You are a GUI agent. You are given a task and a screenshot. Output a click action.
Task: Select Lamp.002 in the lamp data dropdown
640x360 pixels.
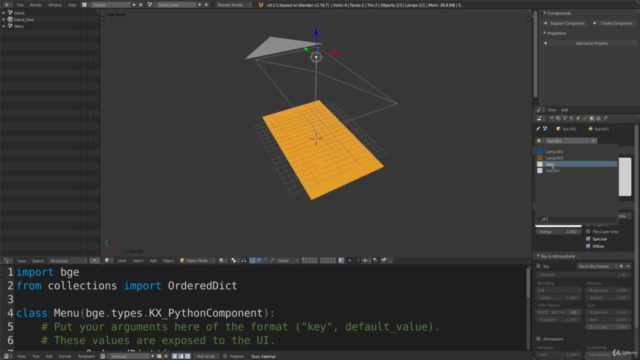pyautogui.click(x=576, y=158)
